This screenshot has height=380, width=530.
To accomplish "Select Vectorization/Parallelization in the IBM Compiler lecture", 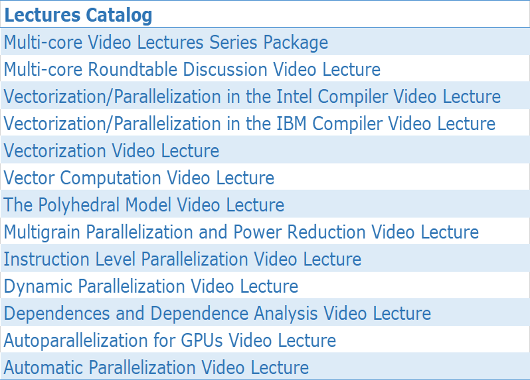I will (x=249, y=124).
